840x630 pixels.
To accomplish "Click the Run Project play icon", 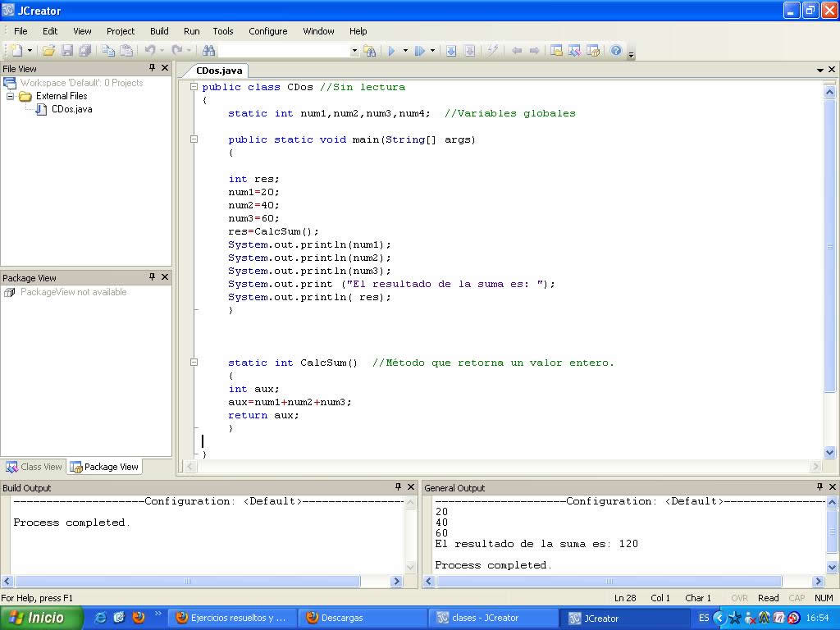I will tap(391, 51).
